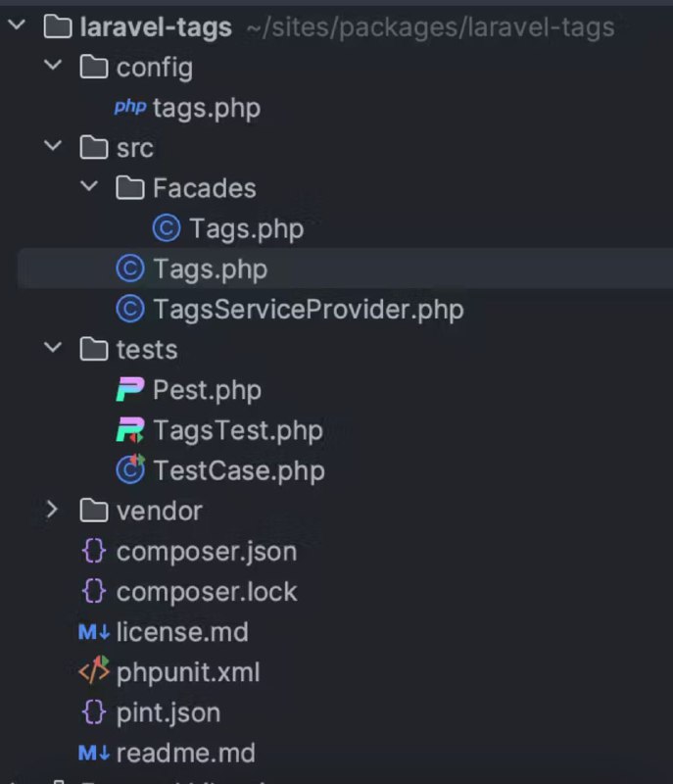The width and height of the screenshot is (673, 784).
Task: Click the class icon of TagsServiceProvider.php
Action: pos(130,309)
